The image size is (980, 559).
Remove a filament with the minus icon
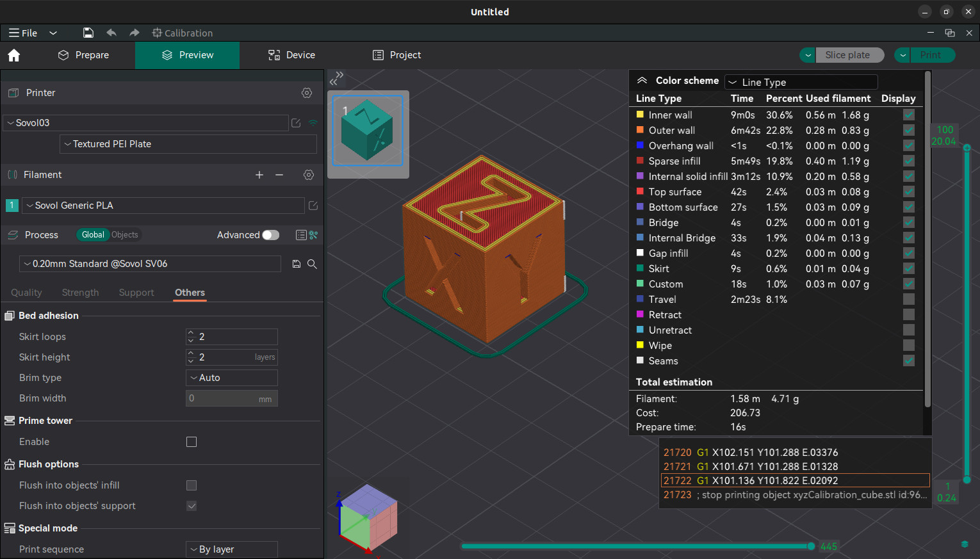tap(279, 175)
